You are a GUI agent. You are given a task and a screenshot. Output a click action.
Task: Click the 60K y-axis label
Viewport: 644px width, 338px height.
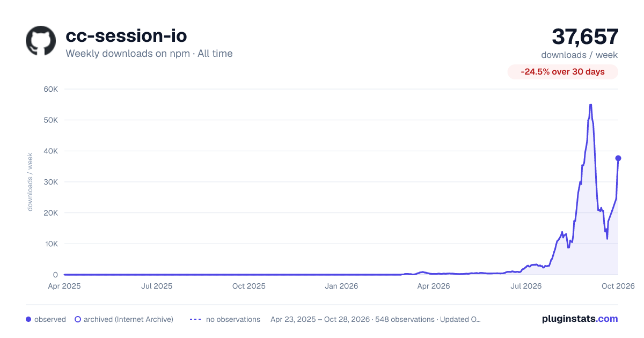50,89
